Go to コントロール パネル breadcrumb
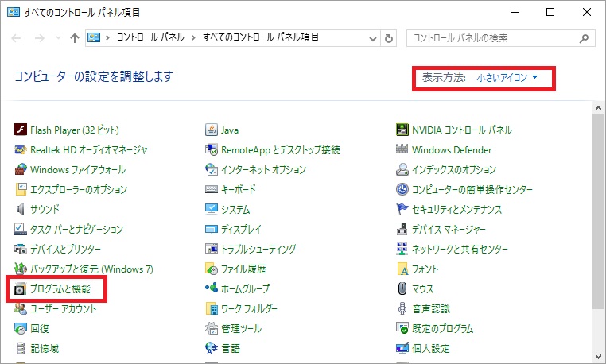The width and height of the screenshot is (606, 364). coord(150,37)
